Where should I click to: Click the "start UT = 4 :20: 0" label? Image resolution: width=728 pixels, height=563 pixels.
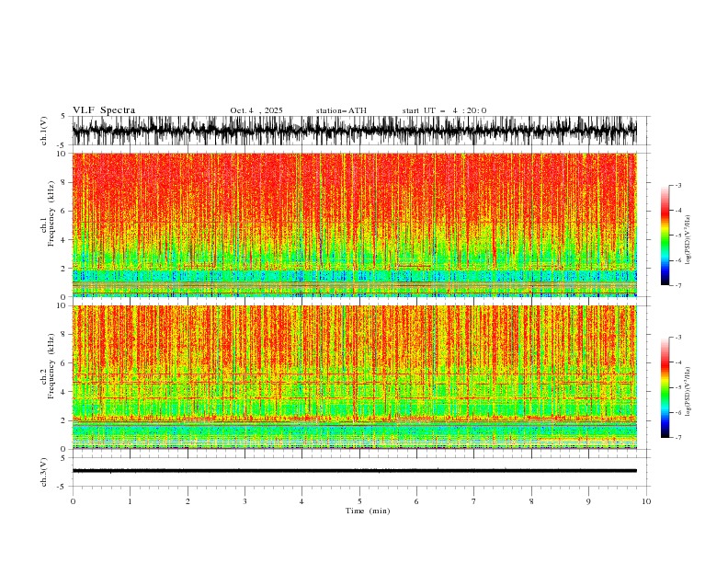[444, 110]
